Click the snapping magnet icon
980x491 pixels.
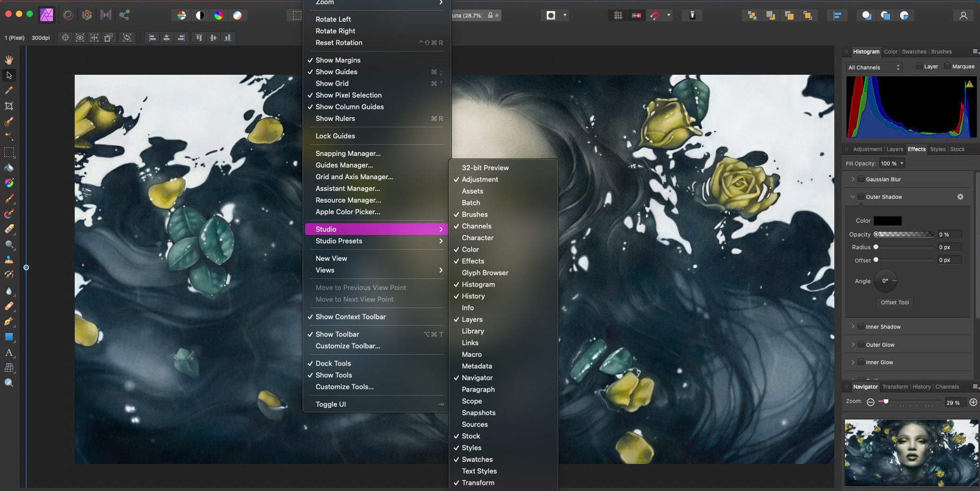point(655,15)
